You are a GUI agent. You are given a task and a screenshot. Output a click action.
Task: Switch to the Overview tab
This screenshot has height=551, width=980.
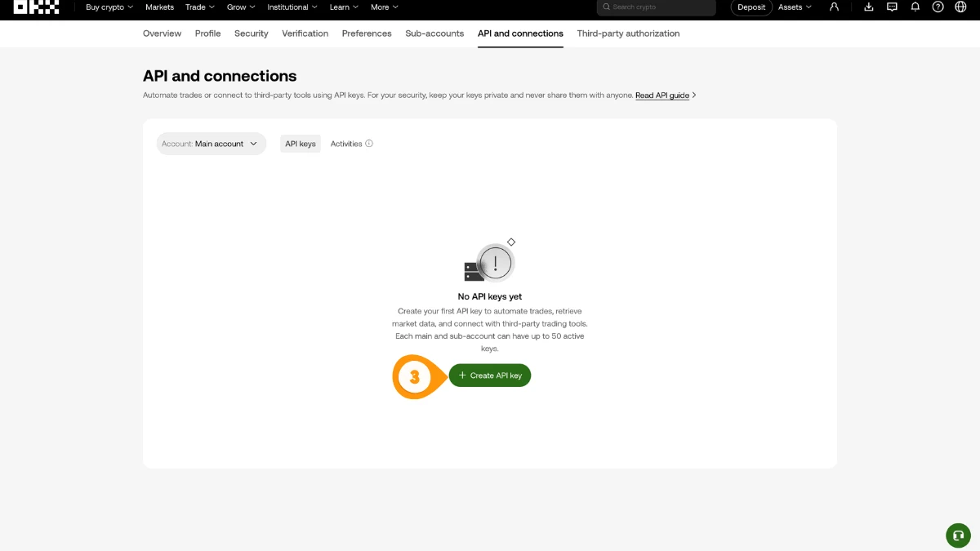[x=162, y=33]
